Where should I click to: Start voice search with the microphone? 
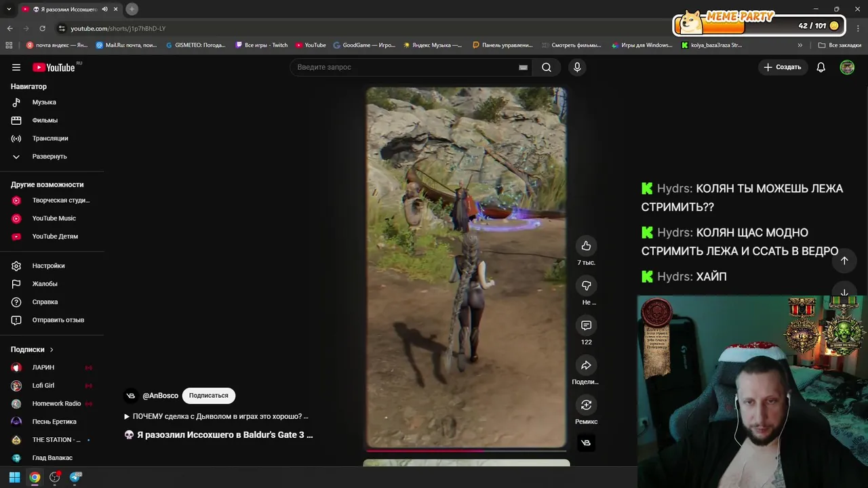click(x=577, y=67)
